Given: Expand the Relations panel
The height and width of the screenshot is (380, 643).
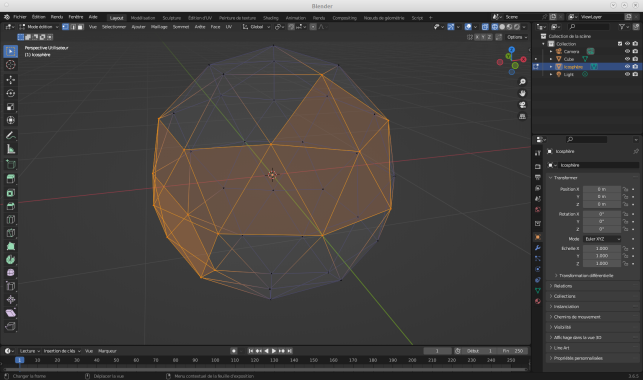Looking at the screenshot, I should (593, 286).
